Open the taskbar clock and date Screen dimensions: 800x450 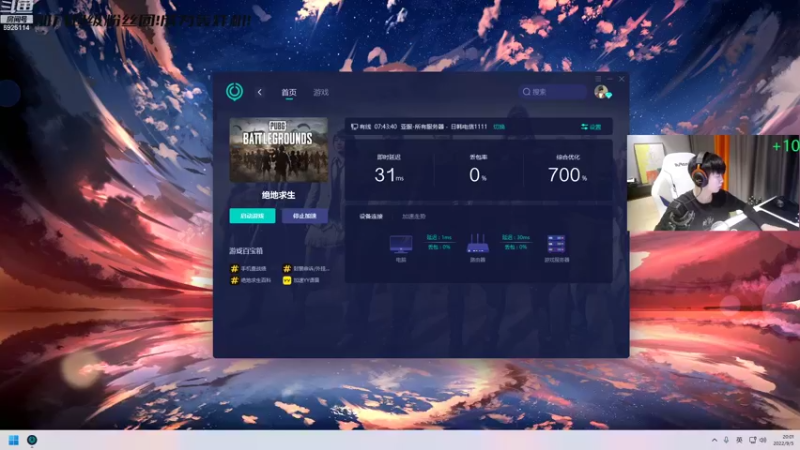click(786, 440)
